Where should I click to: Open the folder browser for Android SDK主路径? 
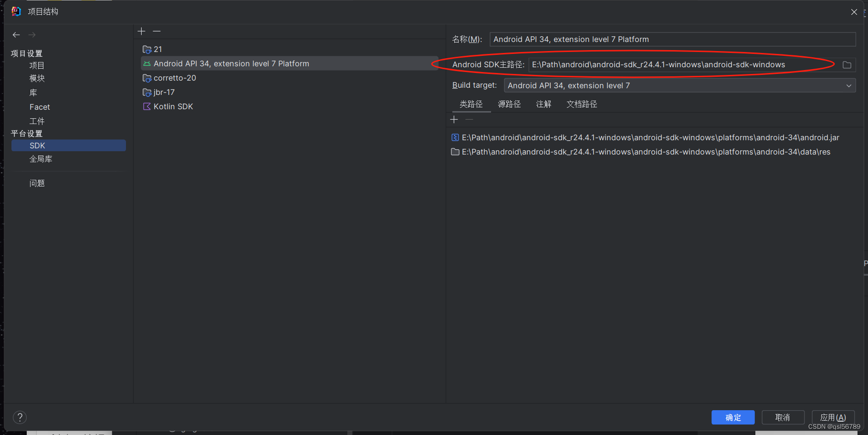[847, 64]
